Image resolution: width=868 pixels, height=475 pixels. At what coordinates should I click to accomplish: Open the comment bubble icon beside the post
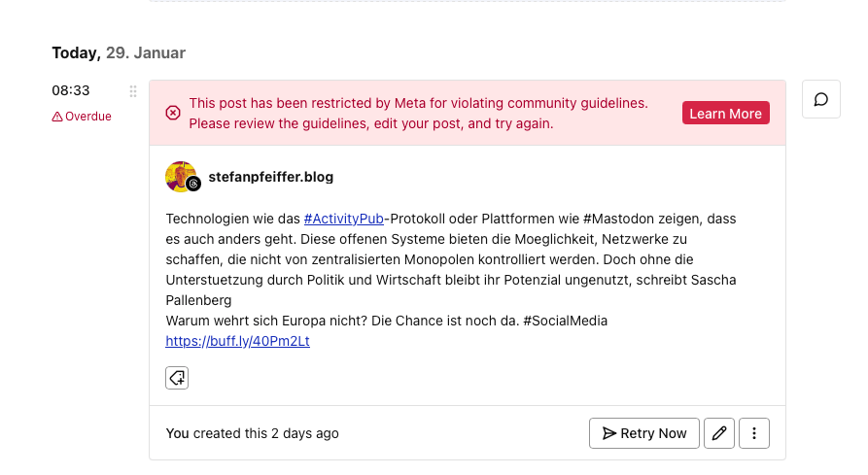[x=821, y=99]
